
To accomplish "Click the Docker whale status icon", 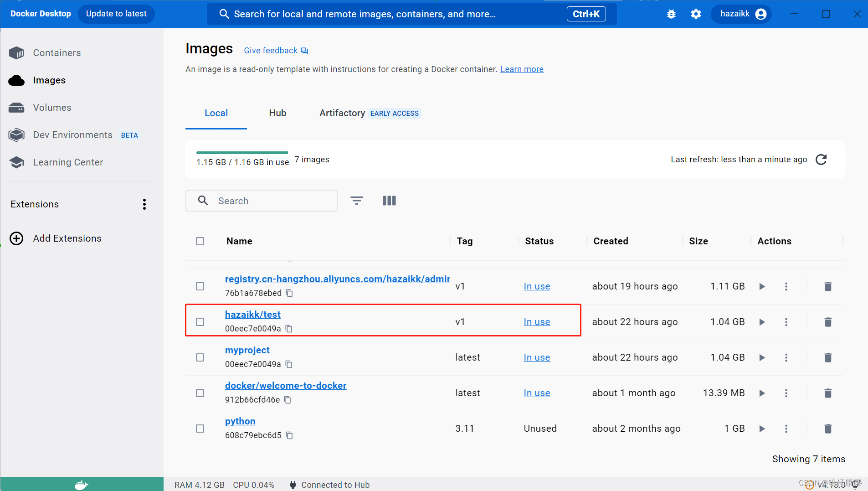I will [x=81, y=485].
